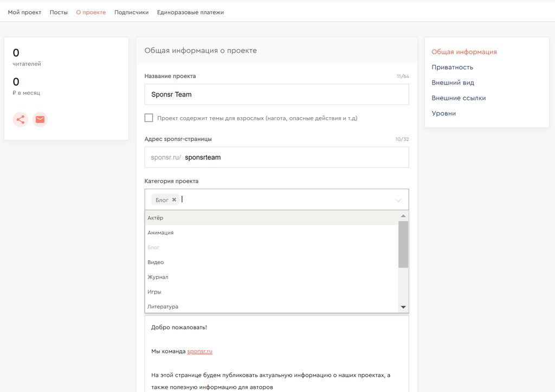Screen dimensions: 555x392
Task: Remove the Блог category tag
Action: pyautogui.click(x=174, y=200)
